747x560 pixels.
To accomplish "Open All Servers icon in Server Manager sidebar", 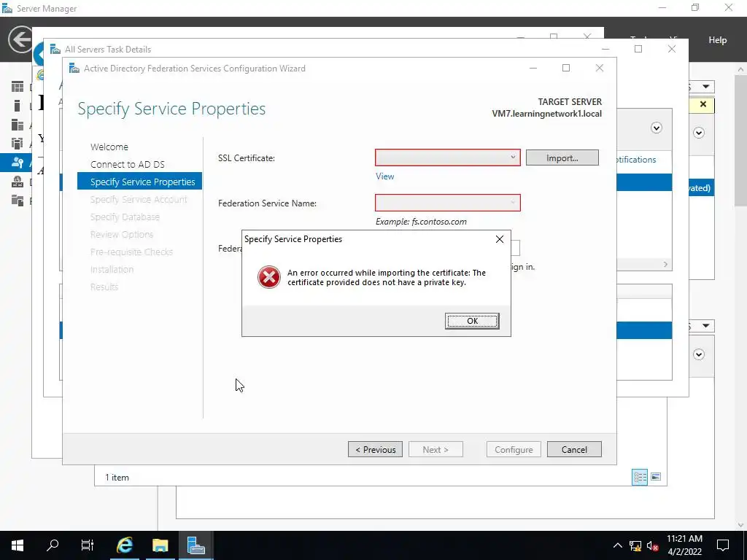I will click(x=18, y=125).
